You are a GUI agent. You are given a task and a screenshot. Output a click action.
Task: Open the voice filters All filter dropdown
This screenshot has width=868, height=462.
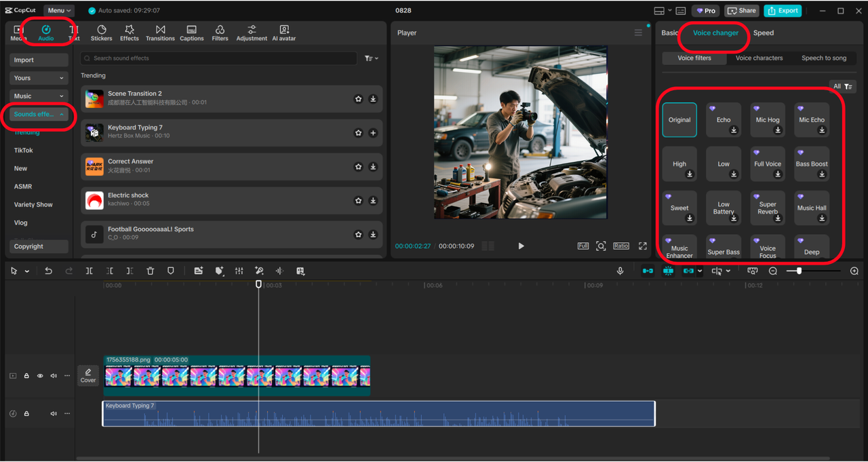[x=843, y=86]
